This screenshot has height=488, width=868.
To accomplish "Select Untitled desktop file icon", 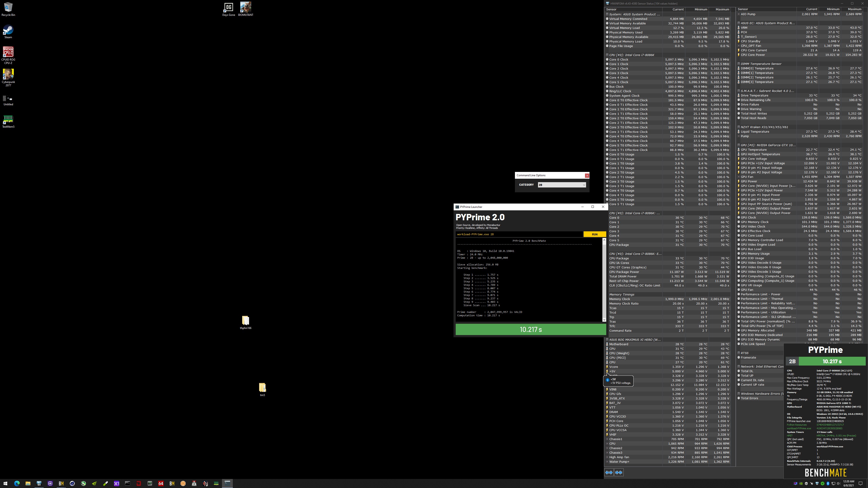I will coord(8,100).
